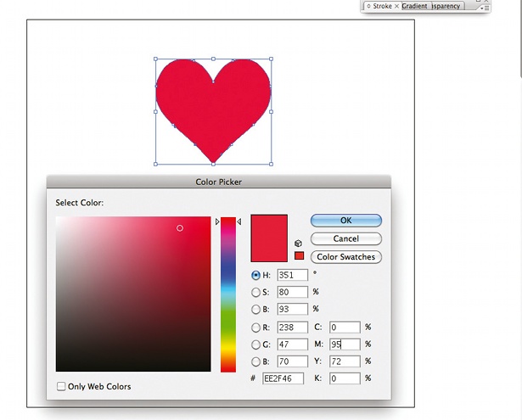Screen dimensions: 522x420
Task: Select the B (brightness) radio button
Action: tap(255, 309)
